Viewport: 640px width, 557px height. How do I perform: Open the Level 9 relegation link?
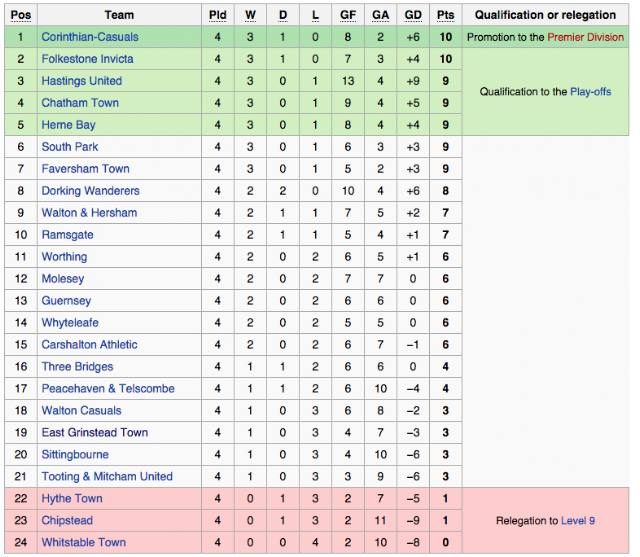coord(578,521)
